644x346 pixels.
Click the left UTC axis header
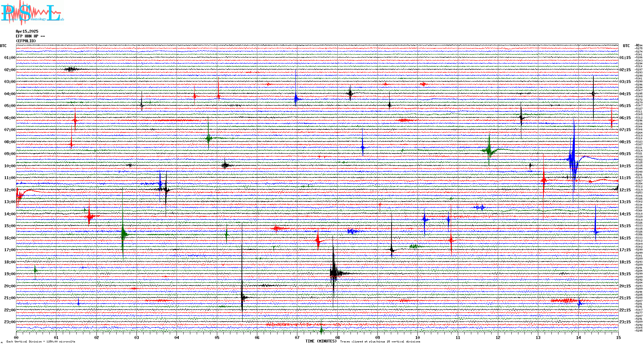(x=3, y=46)
